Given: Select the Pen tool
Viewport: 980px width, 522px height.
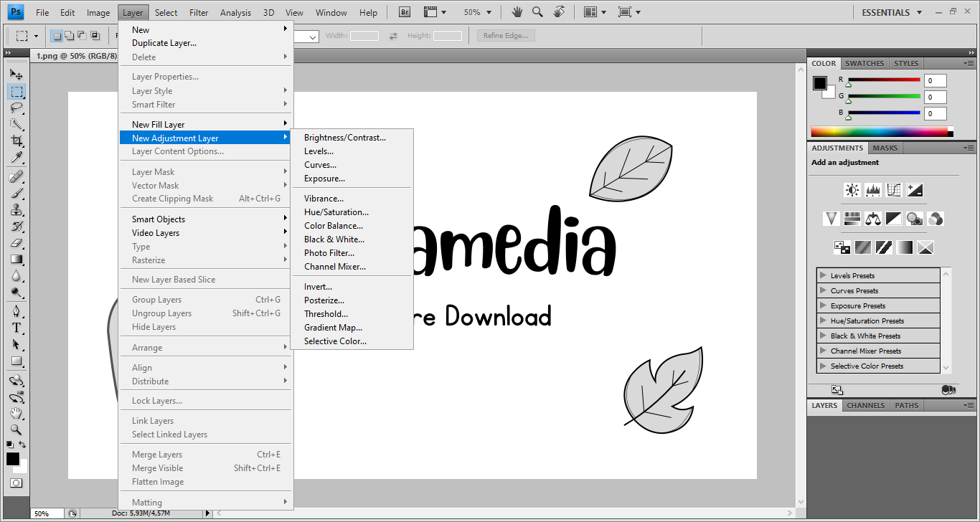Looking at the screenshot, I should (16, 311).
